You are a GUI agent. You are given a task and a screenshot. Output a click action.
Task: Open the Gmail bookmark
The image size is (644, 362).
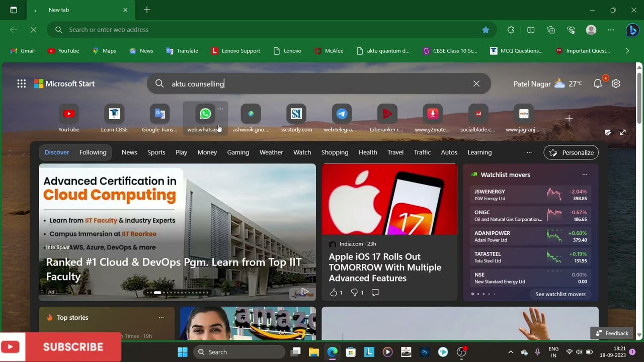coord(23,51)
